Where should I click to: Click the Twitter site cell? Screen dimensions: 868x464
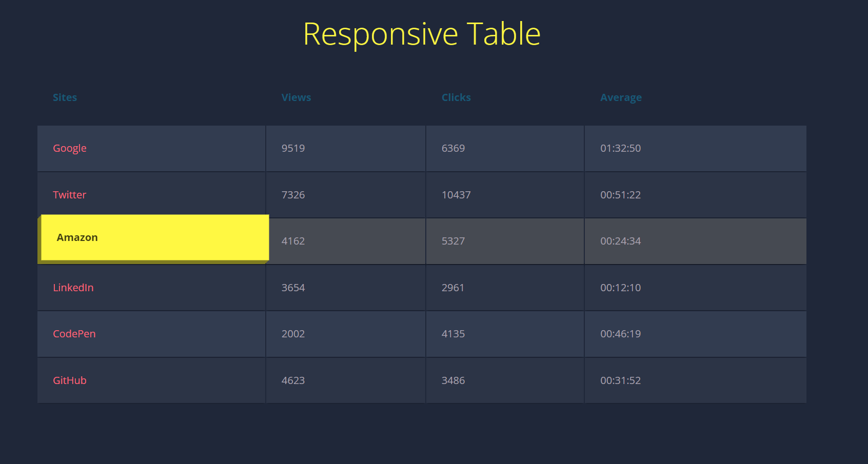coord(151,195)
